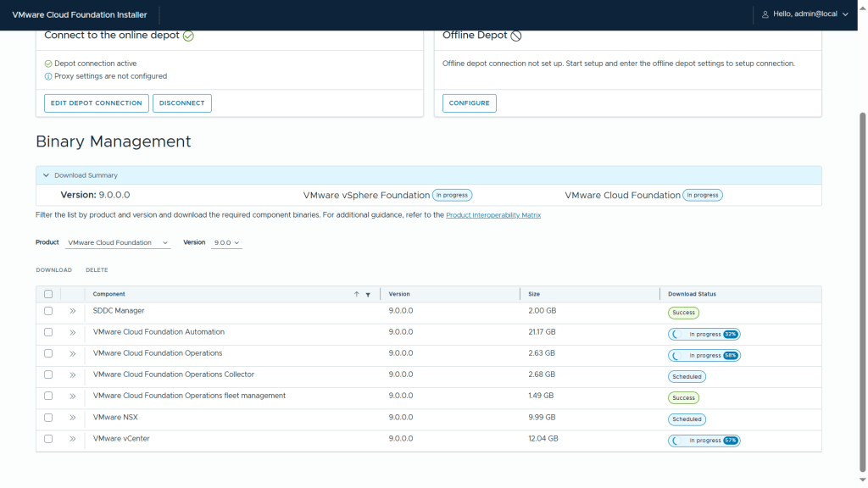Image resolution: width=868 pixels, height=488 pixels.
Task: Click the VMware Cloud Foundation Automation progress bar
Action: (704, 334)
